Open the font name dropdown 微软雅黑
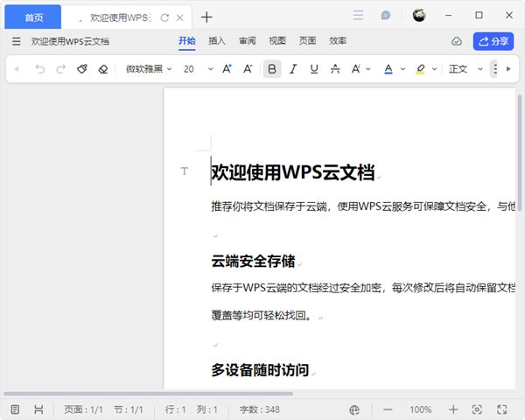This screenshot has width=525, height=420. (149, 69)
